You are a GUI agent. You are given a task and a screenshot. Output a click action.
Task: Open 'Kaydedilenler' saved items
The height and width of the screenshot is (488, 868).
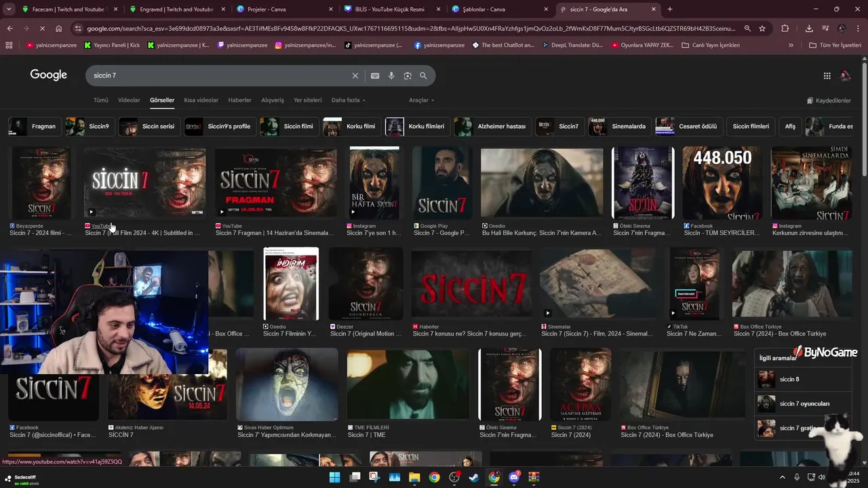829,100
